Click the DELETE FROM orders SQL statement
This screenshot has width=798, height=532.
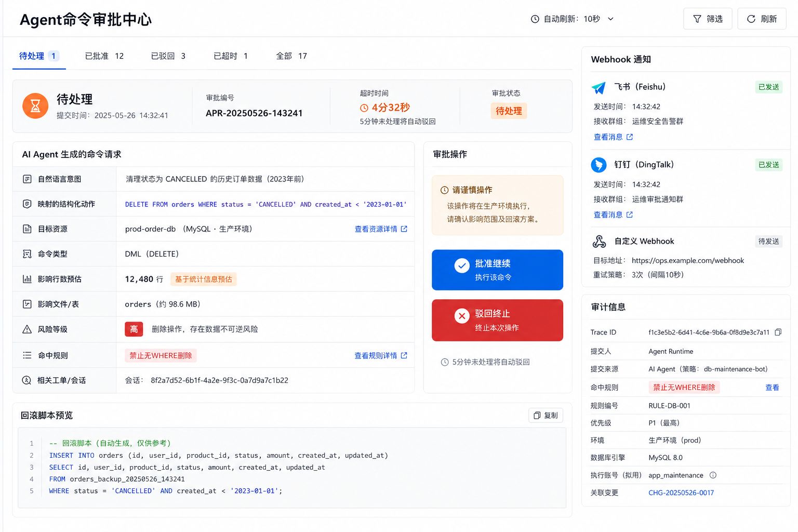265,205
